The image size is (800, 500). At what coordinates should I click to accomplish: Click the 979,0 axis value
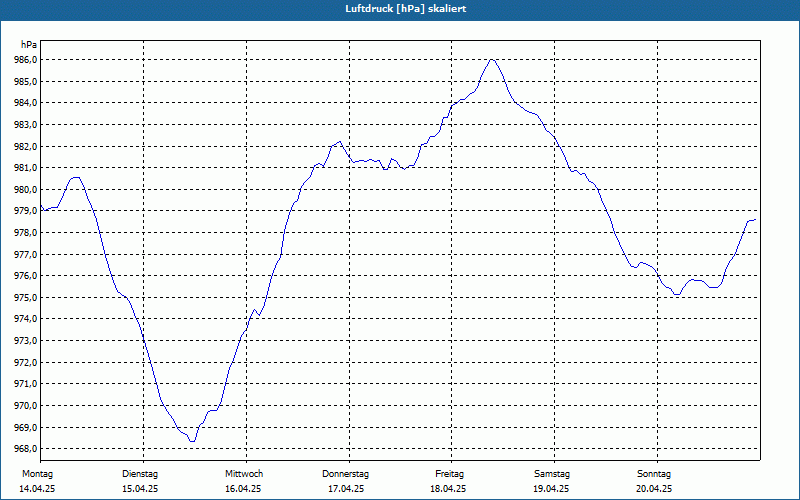[x=25, y=211]
